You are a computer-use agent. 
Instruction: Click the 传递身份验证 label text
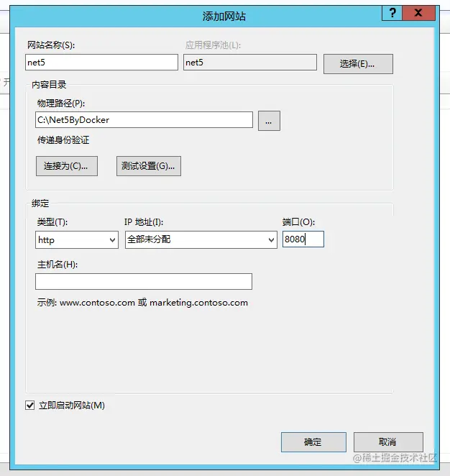point(63,140)
